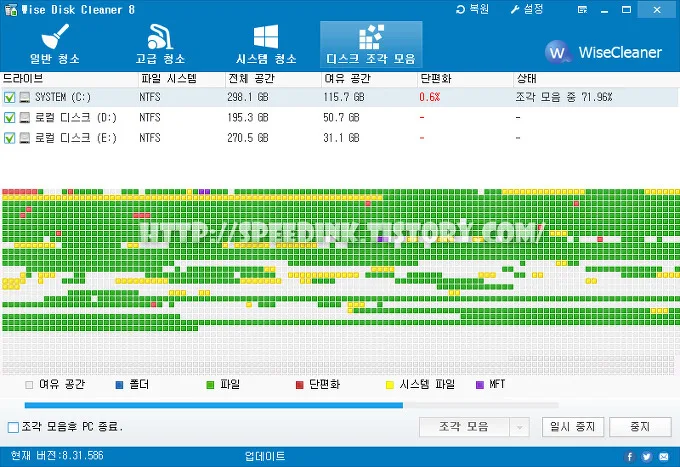Select the 로컬 디스크 (E:) row name
The height and width of the screenshot is (467, 680).
(x=75, y=138)
